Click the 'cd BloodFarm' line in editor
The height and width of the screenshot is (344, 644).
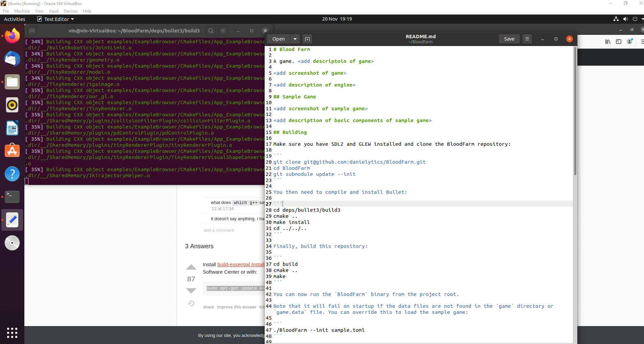pyautogui.click(x=292, y=168)
